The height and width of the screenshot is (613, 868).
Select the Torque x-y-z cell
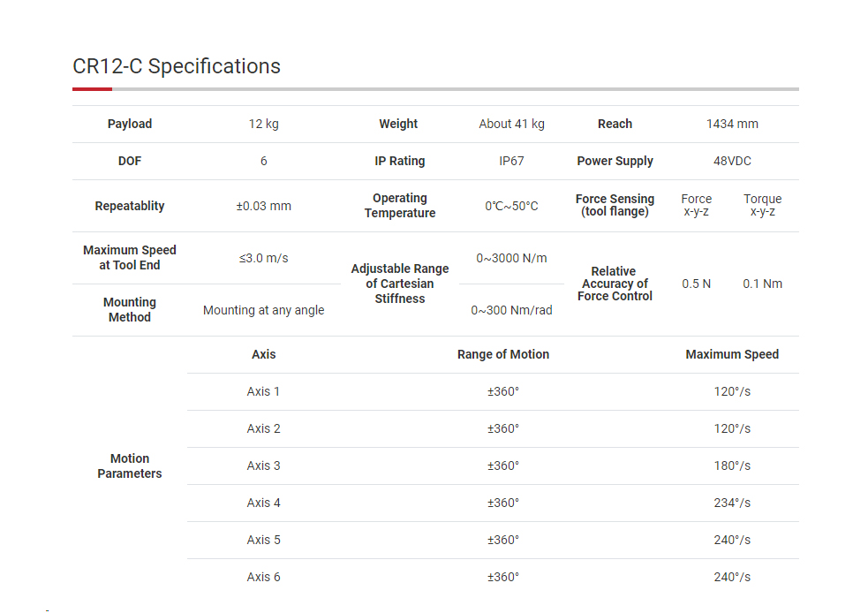click(x=762, y=205)
